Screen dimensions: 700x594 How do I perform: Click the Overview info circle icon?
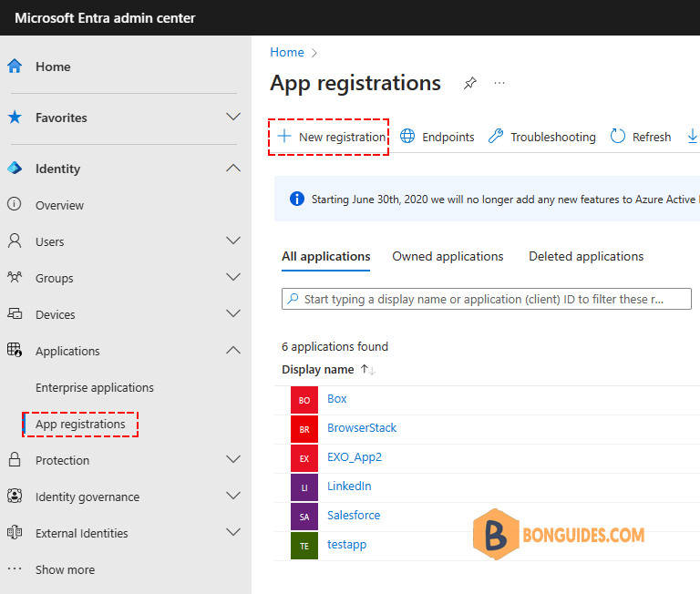[15, 204]
